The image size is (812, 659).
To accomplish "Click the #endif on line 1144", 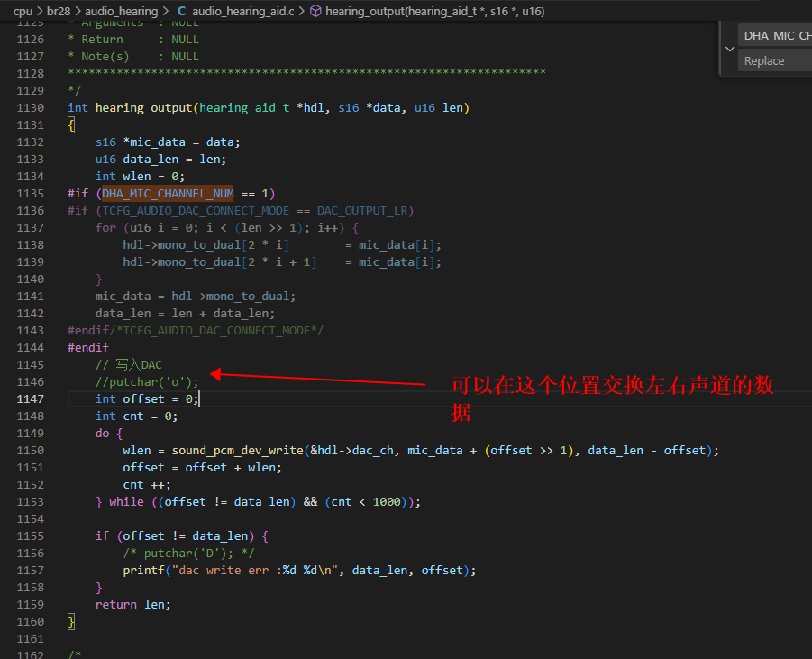I will [88, 347].
